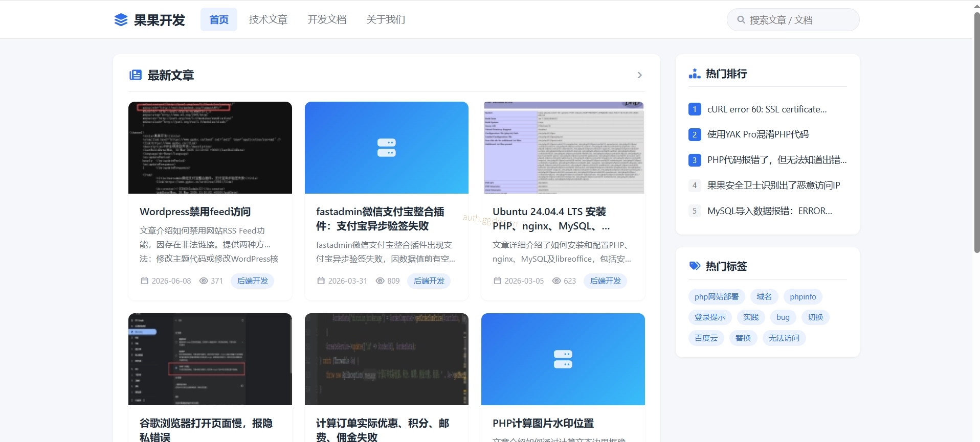Image resolution: width=980 pixels, height=442 pixels.
Task: Open the 计算订单实际优惠 article title
Action: (383, 430)
